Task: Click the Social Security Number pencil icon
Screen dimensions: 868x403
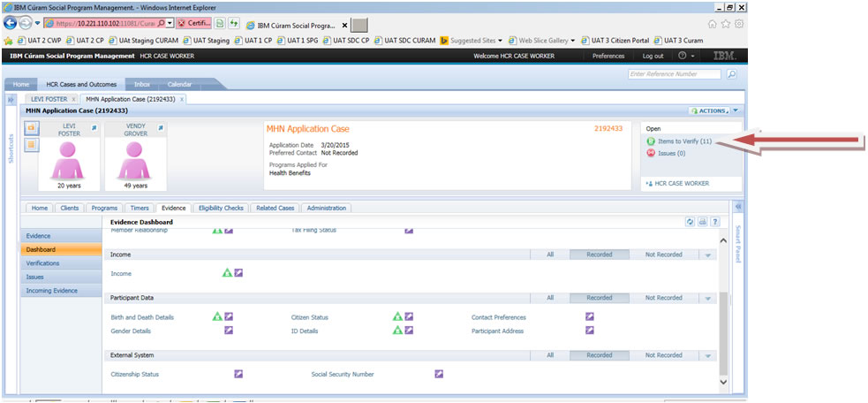Action: click(x=439, y=374)
